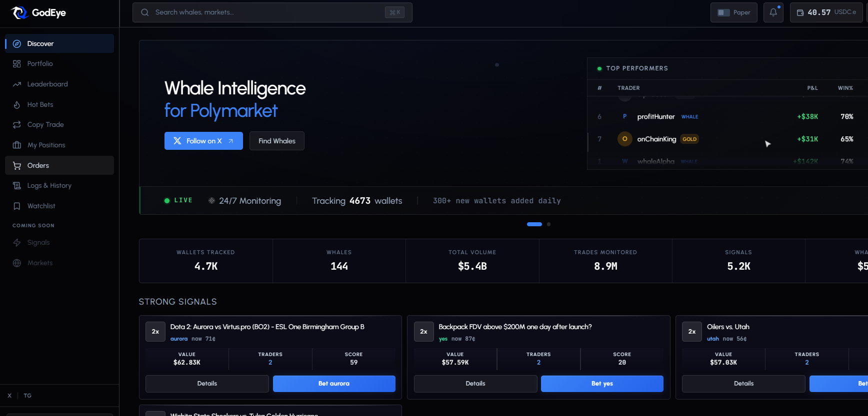Screen dimensions: 868x416
Task: Open the Orders page
Action: [x=59, y=165]
